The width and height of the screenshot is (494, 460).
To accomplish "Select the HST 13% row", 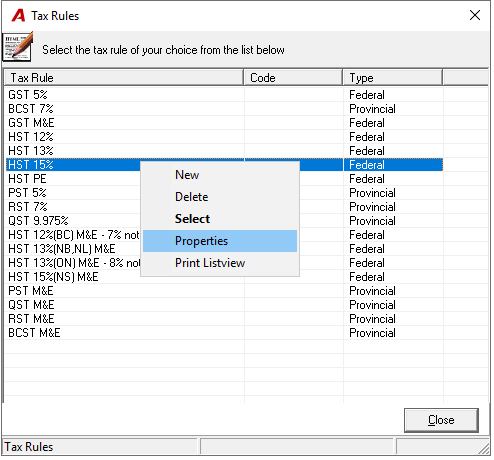I will (x=224, y=151).
